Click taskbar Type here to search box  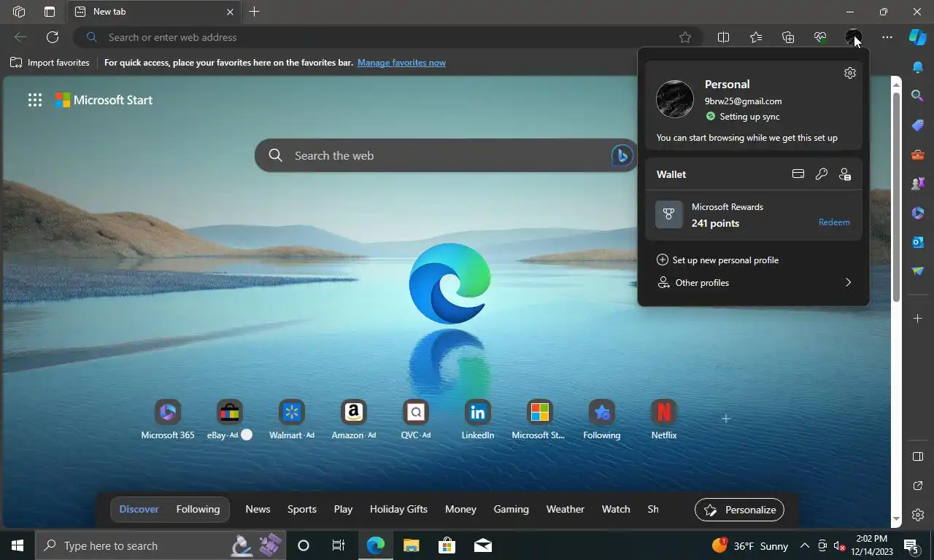(159, 545)
